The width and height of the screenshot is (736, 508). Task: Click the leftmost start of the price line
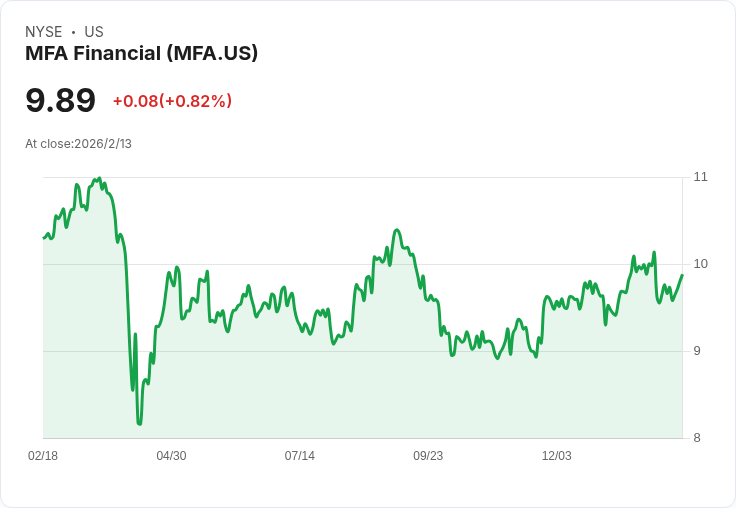point(44,238)
